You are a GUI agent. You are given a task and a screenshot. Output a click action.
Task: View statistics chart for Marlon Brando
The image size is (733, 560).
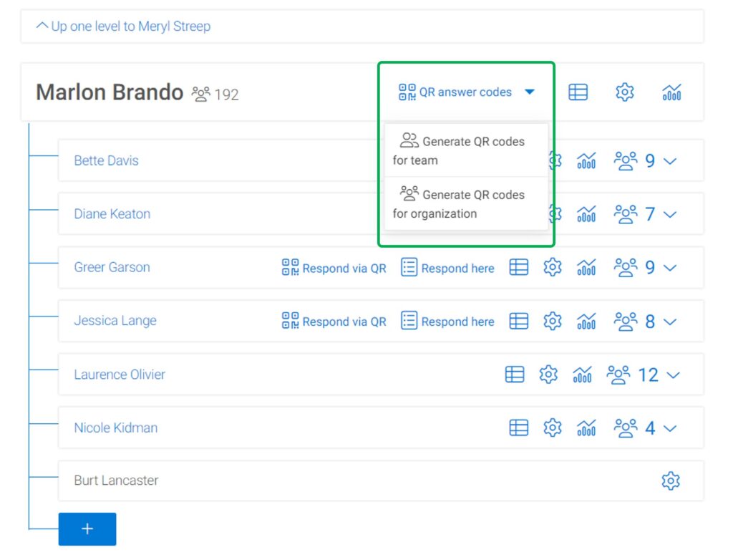(x=671, y=92)
